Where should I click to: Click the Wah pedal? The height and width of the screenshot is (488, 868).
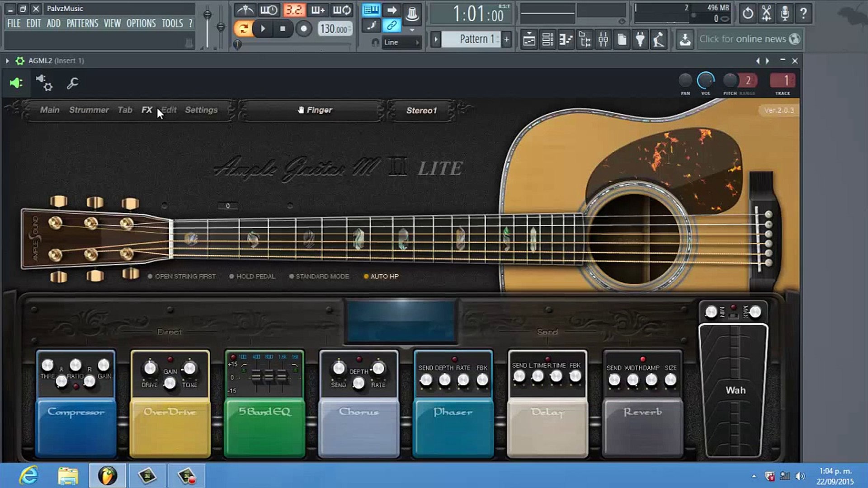733,390
